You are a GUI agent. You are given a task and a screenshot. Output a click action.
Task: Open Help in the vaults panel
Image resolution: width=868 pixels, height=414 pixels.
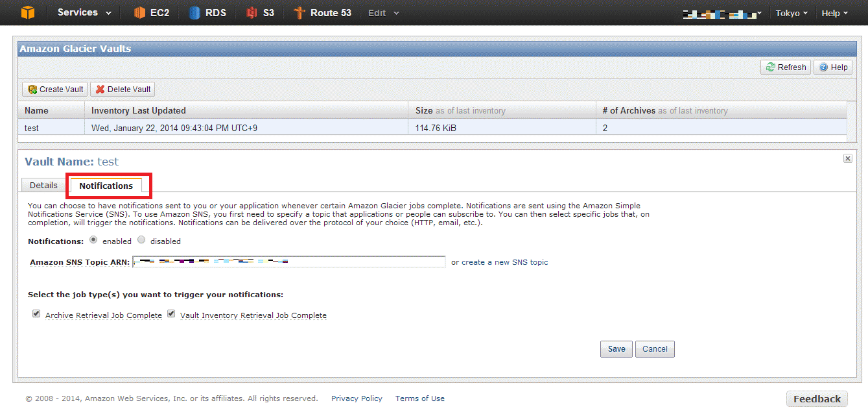click(833, 67)
